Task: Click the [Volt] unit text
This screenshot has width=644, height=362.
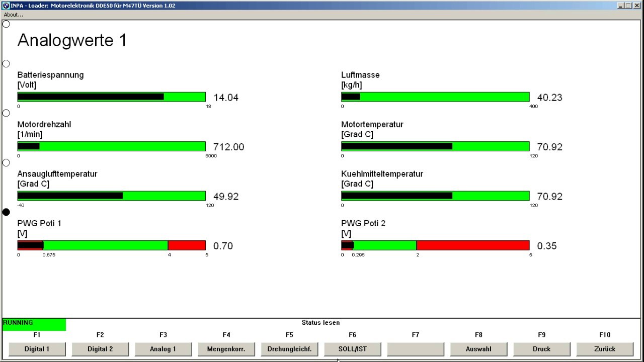Action: [27, 85]
